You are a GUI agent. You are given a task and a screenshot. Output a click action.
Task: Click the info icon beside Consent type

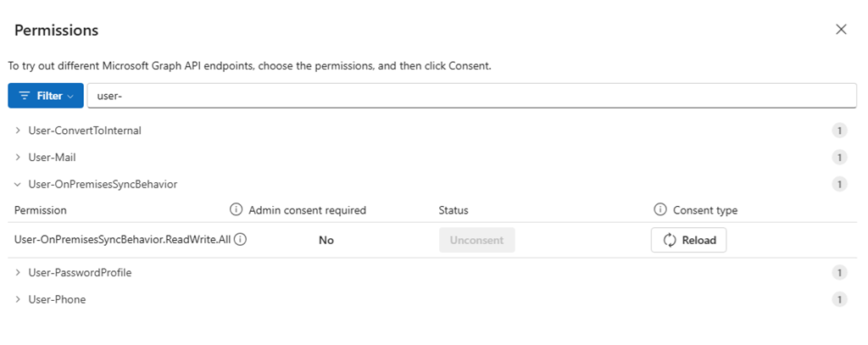point(660,210)
